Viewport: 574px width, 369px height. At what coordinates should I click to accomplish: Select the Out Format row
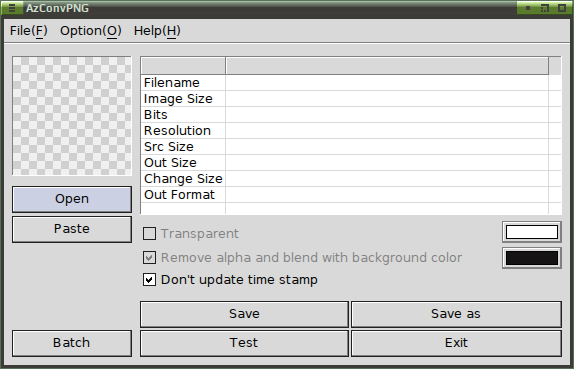point(351,195)
